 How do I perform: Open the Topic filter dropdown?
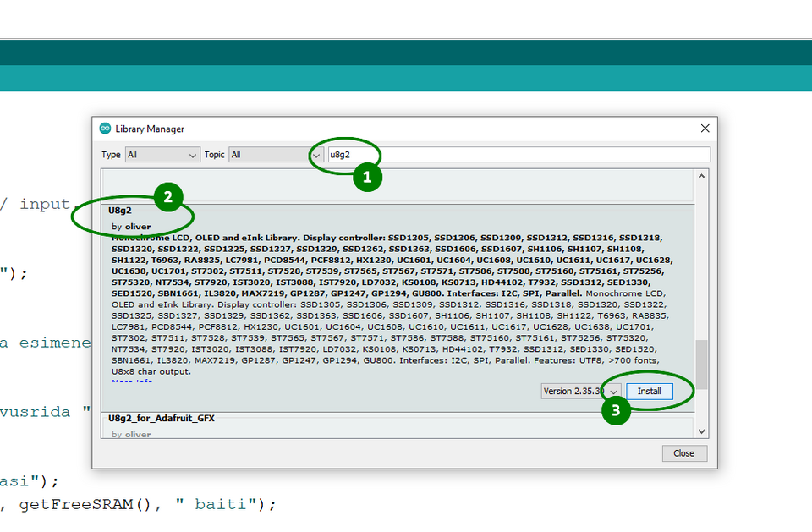(x=269, y=155)
